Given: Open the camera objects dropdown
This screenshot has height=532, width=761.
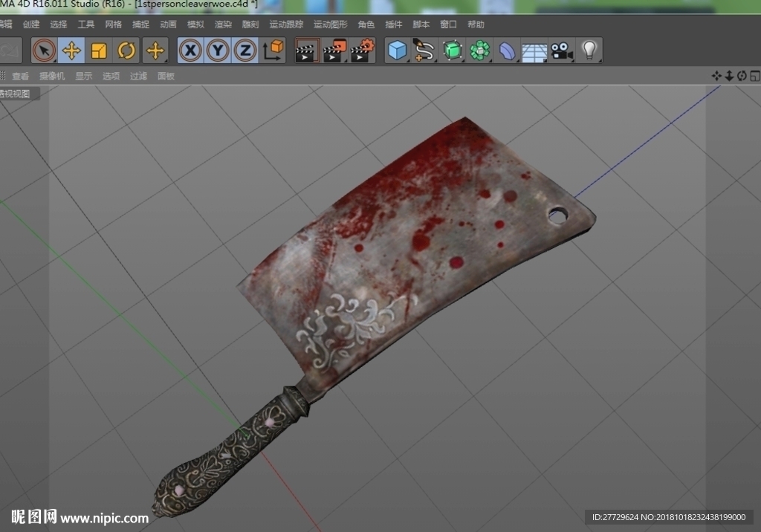Looking at the screenshot, I should (562, 51).
